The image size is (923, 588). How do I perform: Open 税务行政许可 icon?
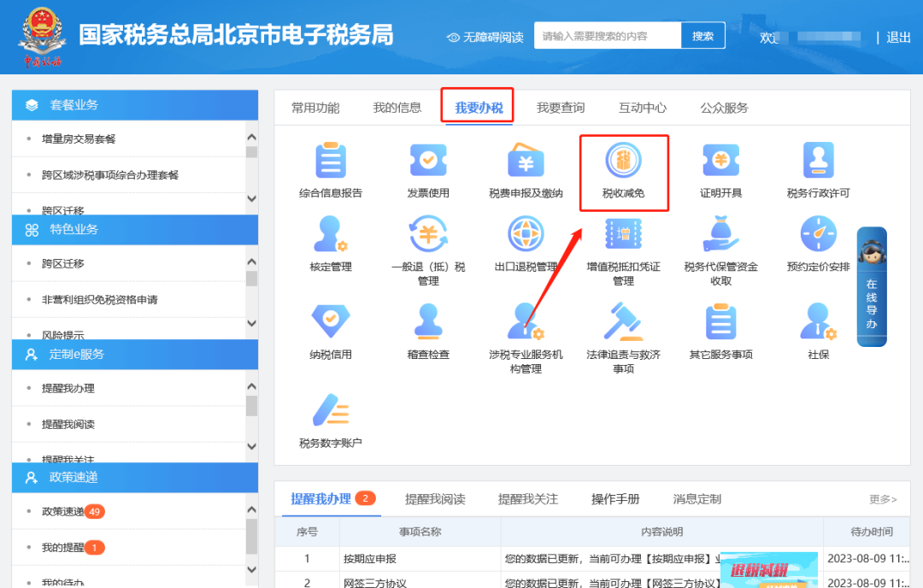pos(818,160)
